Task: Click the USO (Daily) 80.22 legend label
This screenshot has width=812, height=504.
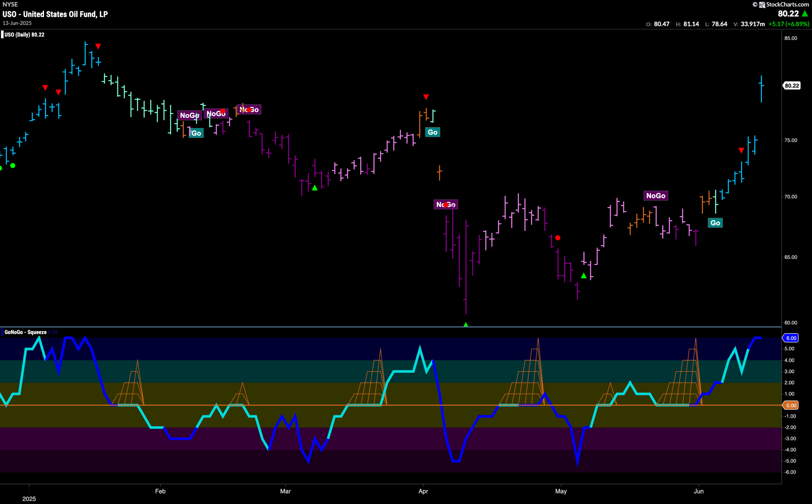Action: 24,35
